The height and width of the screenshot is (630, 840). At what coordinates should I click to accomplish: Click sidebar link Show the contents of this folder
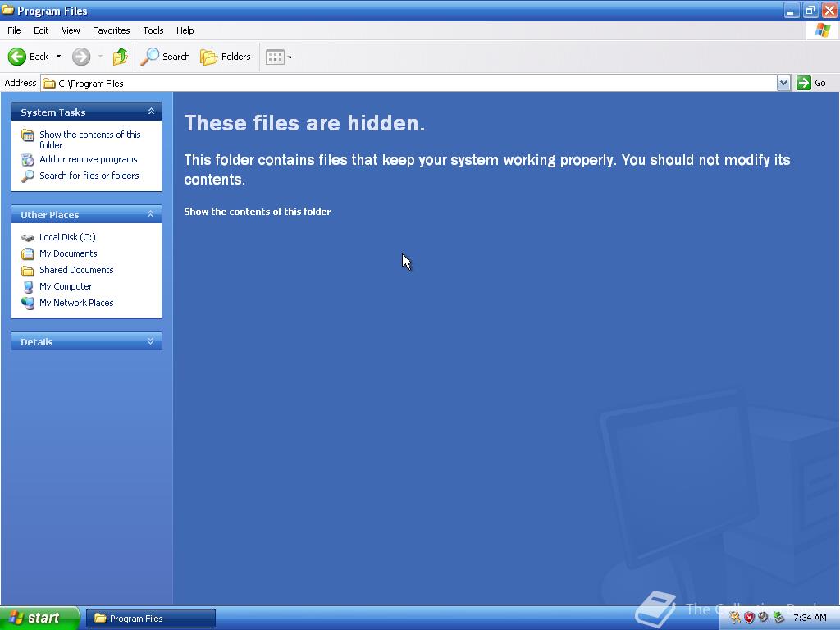coord(90,139)
